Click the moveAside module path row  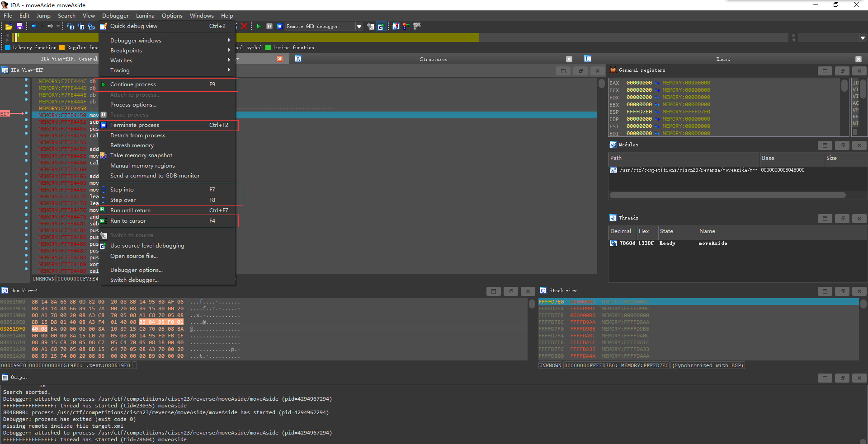tap(738, 170)
